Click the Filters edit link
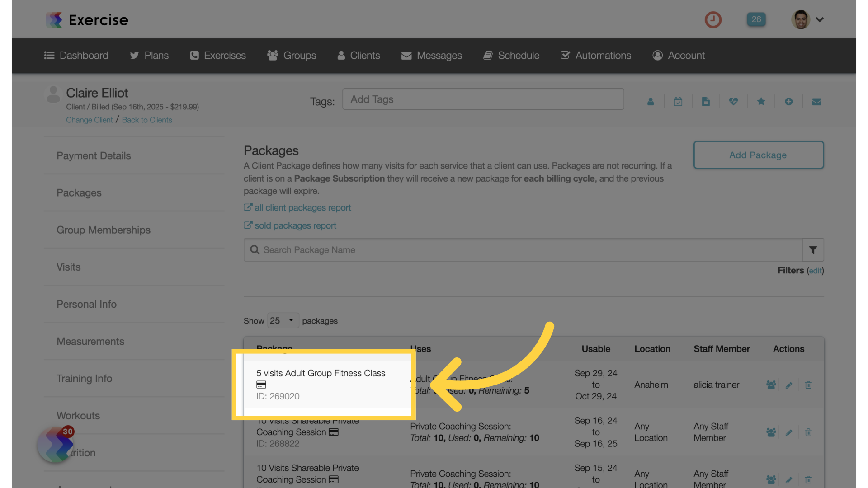 coord(816,271)
